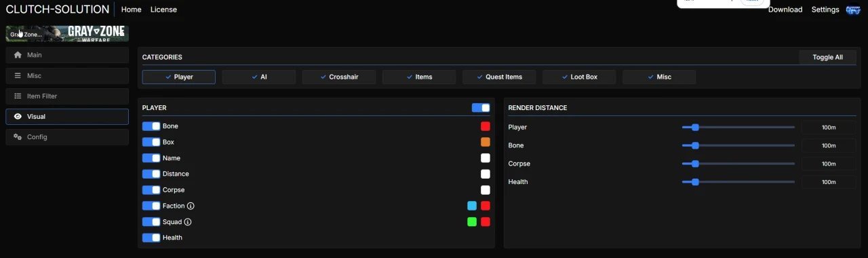Open the Config sidebar tab

tap(67, 136)
